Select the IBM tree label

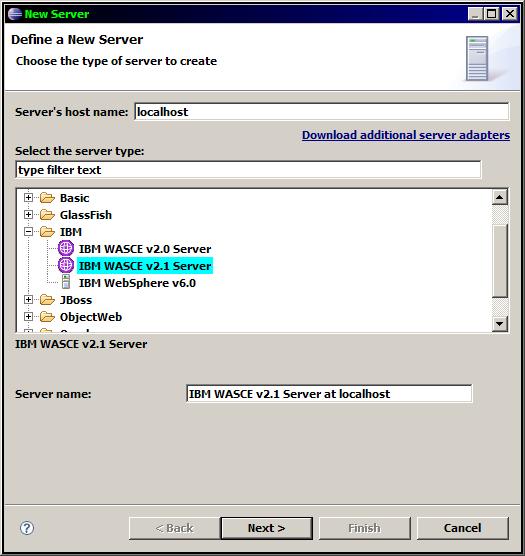[71, 232]
